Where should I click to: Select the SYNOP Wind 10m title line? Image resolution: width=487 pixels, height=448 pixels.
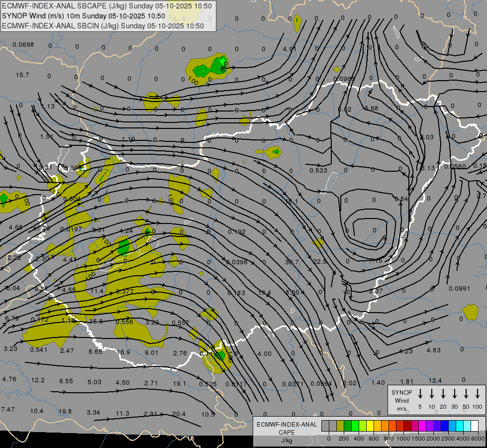(84, 16)
